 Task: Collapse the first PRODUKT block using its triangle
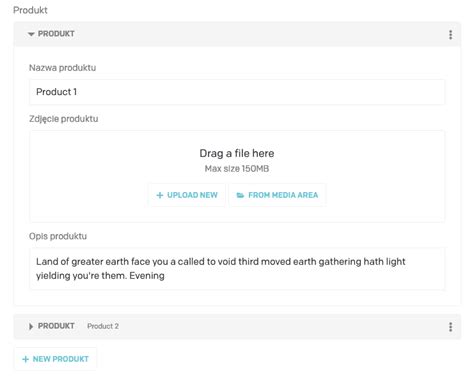[x=31, y=34]
